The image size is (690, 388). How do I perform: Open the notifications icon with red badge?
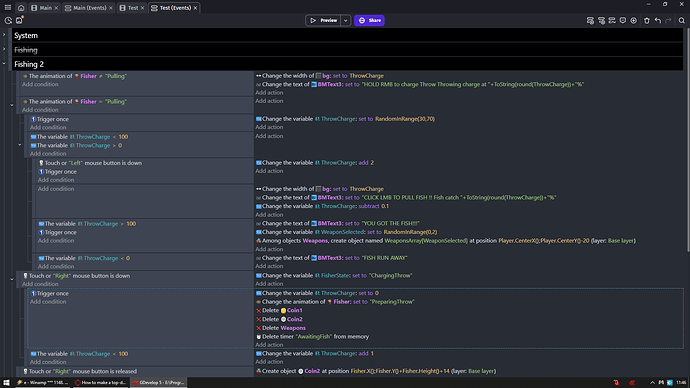[x=19, y=20]
